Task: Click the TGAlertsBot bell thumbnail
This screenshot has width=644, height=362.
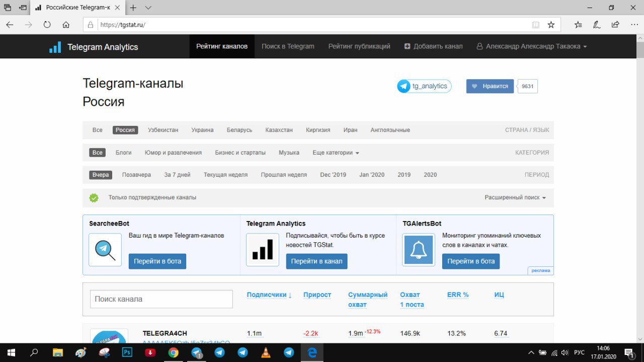Action: [419, 250]
